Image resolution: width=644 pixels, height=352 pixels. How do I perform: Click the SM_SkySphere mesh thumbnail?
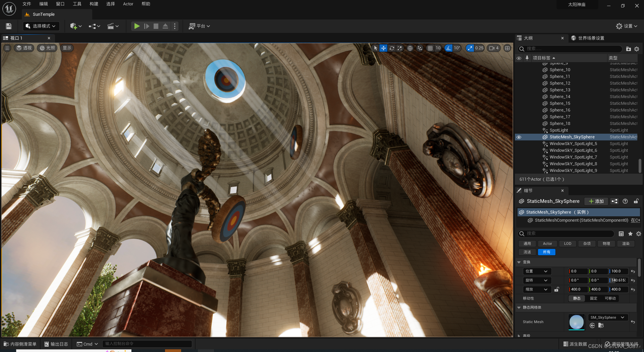(x=576, y=322)
